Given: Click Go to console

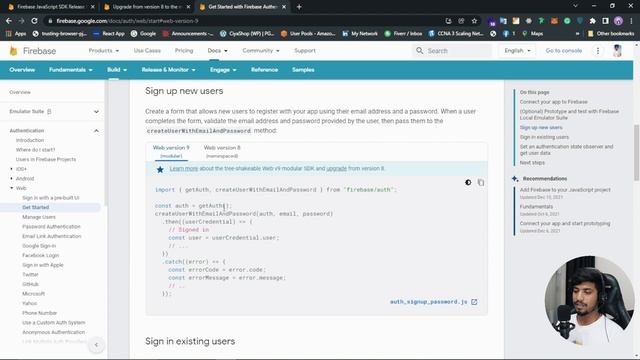Looking at the screenshot, I should (x=564, y=51).
